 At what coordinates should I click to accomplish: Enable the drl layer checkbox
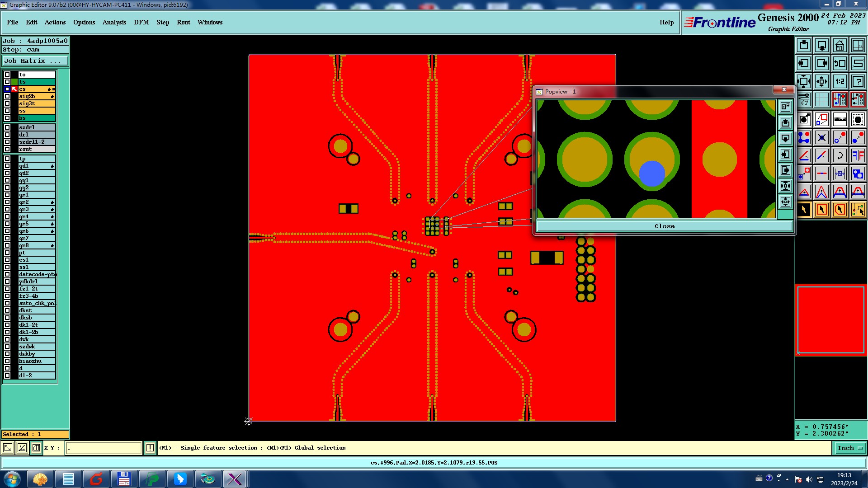tap(7, 135)
